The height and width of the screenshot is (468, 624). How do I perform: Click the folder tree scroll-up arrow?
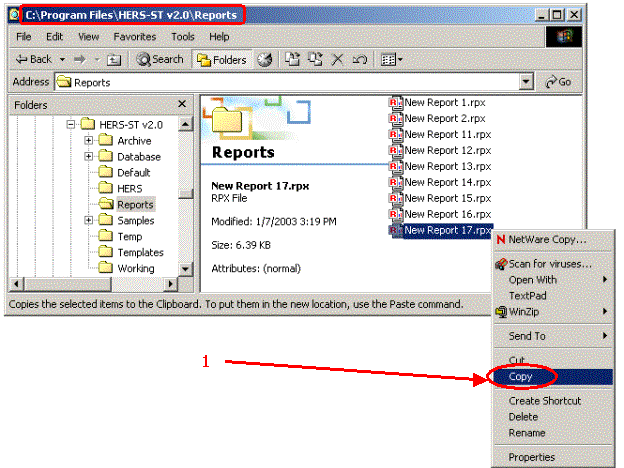click(x=185, y=124)
